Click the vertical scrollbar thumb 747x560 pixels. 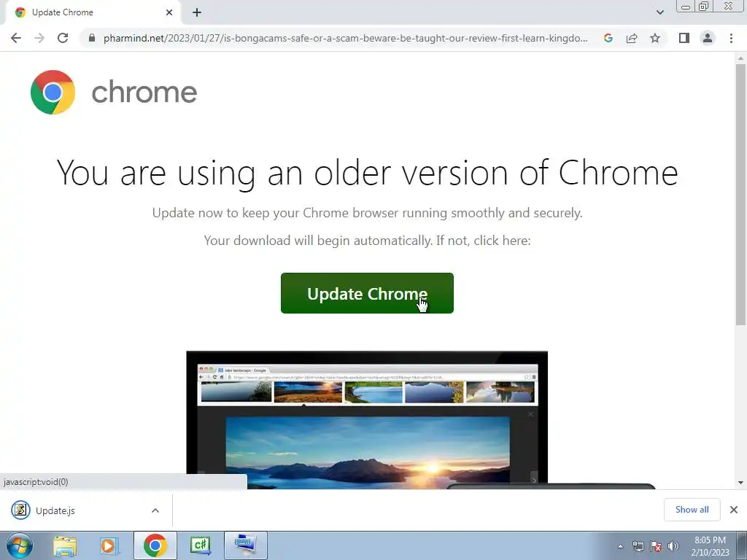click(x=740, y=194)
